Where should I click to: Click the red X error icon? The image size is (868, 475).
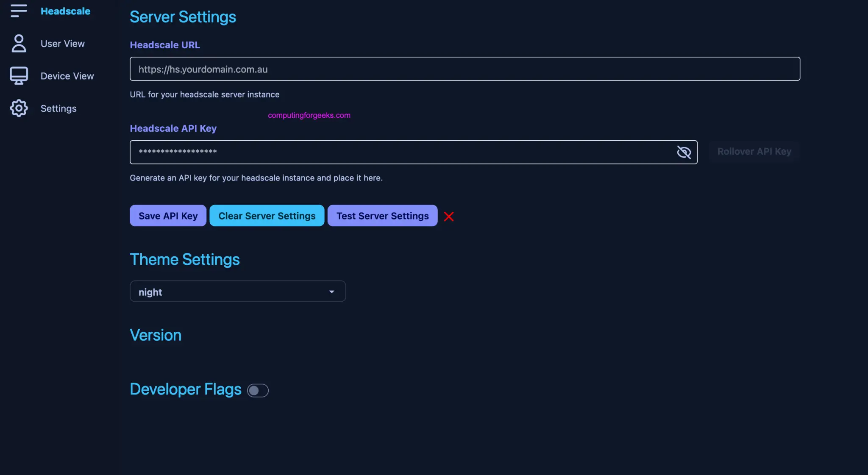click(449, 217)
